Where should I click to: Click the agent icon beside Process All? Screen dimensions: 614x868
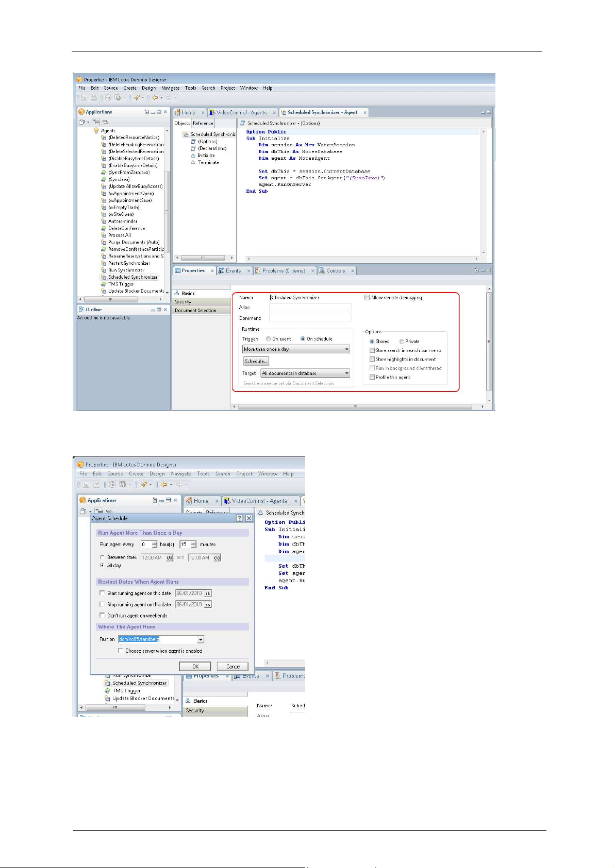[104, 235]
